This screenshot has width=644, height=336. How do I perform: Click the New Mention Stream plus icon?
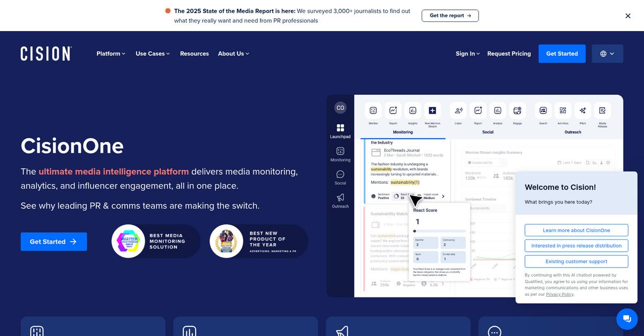[432, 110]
